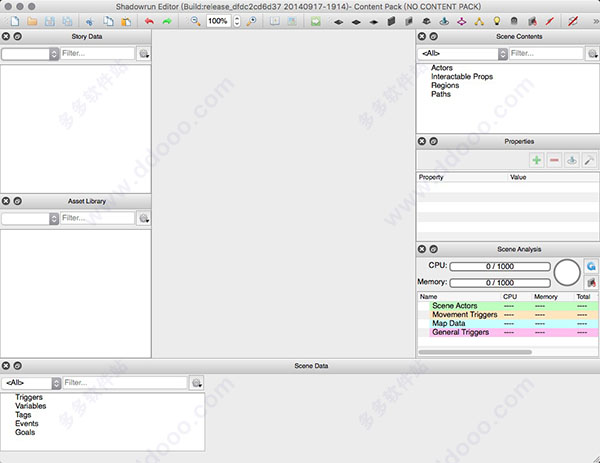
Task: Click the Save All toolbar icon
Action: pyautogui.click(x=67, y=21)
